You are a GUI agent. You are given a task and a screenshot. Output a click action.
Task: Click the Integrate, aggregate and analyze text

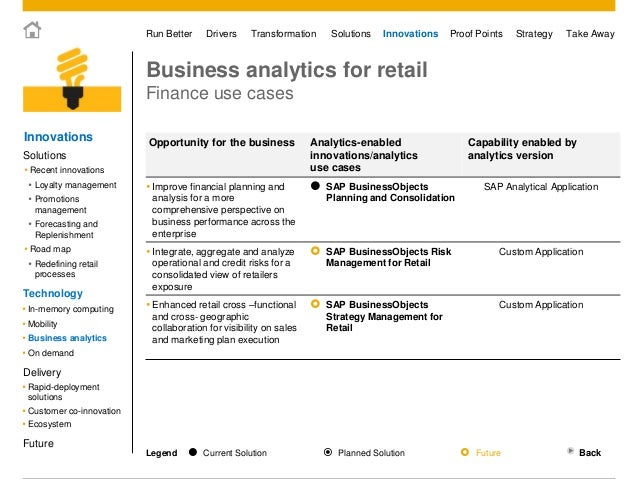pyautogui.click(x=223, y=269)
